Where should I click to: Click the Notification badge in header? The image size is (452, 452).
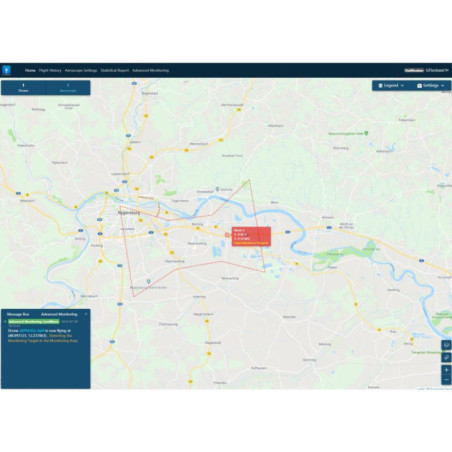(414, 71)
